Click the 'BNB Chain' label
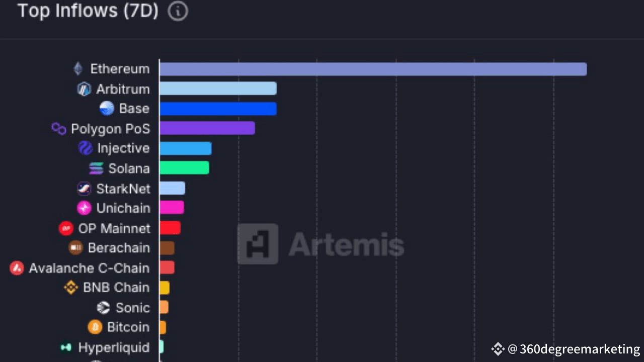The image size is (644, 362). coord(116,288)
